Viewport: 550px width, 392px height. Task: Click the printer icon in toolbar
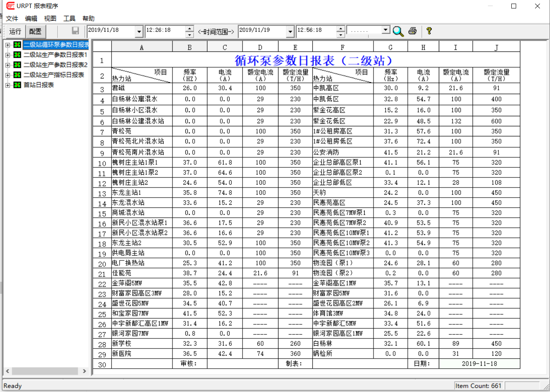coord(412,31)
